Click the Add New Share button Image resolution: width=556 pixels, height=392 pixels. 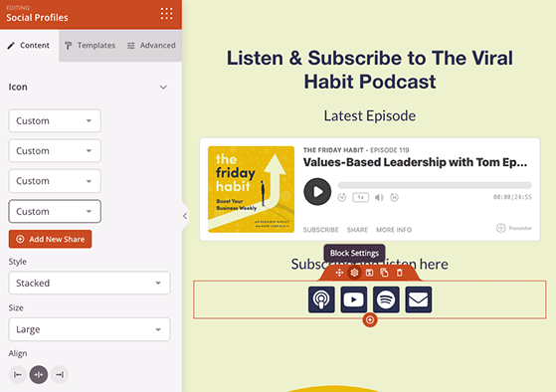50,239
